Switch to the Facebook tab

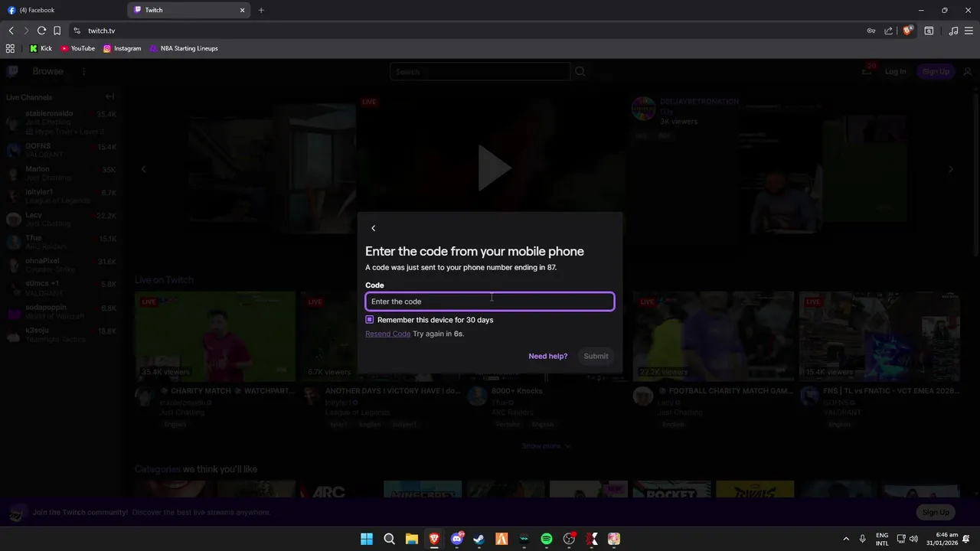[61, 10]
